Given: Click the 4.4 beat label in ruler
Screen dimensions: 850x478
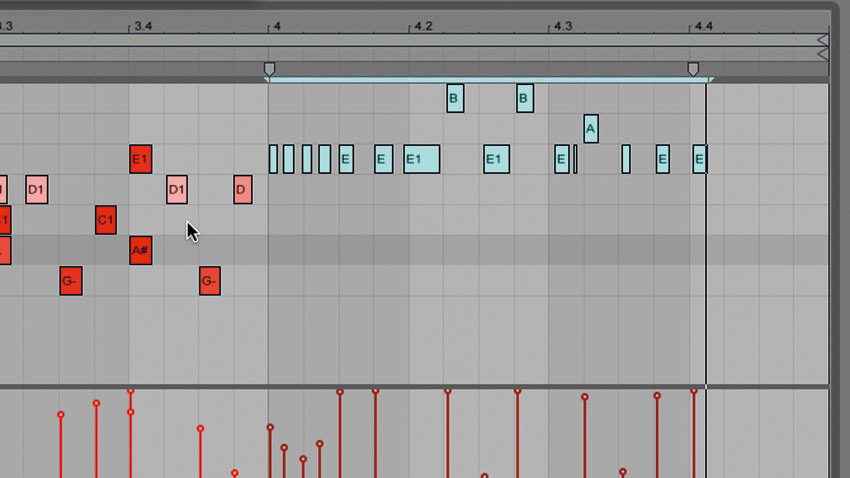Looking at the screenshot, I should 704,27.
